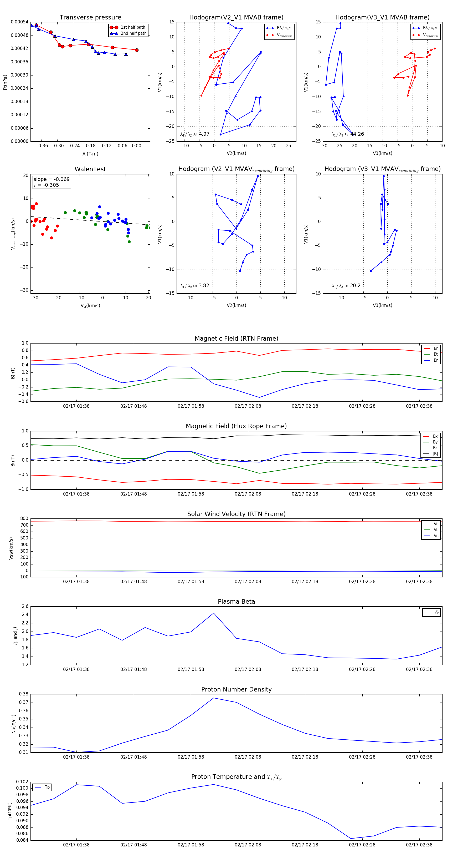Click 'Hodogram(V3_V1 MVAB frame)' title
This screenshot has height=868, width=473.
(382, 18)
